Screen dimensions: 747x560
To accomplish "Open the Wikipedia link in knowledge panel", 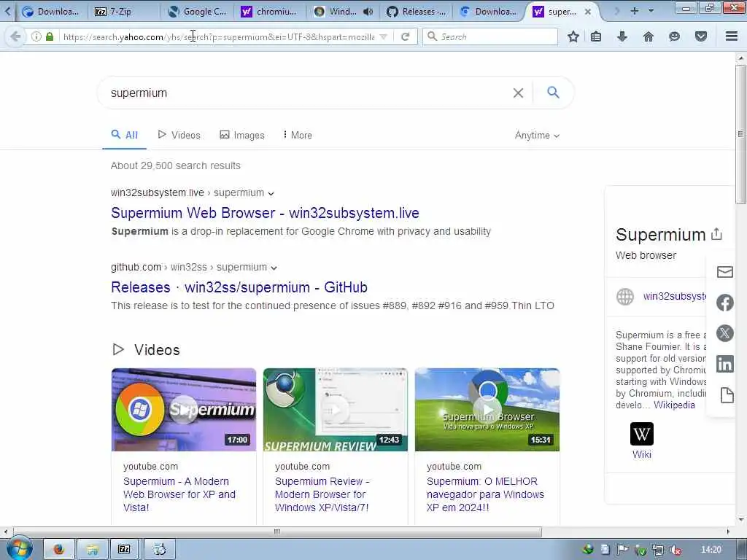I will (x=674, y=405).
